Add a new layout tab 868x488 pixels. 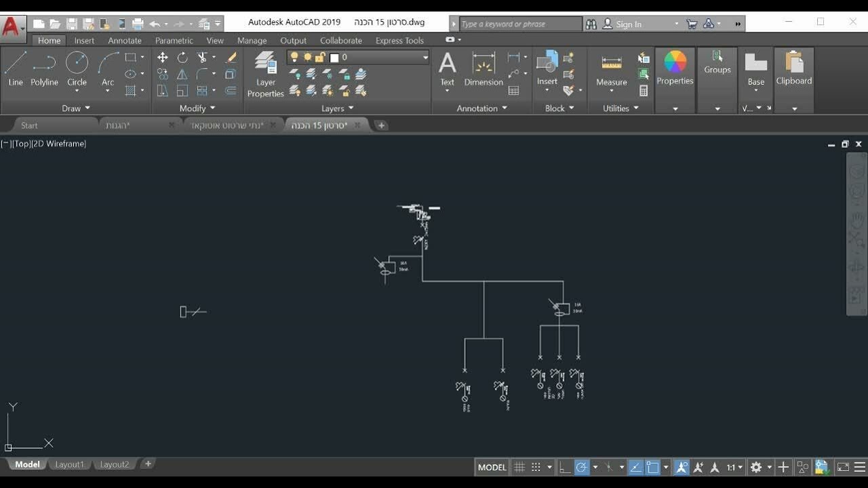pyautogui.click(x=148, y=464)
